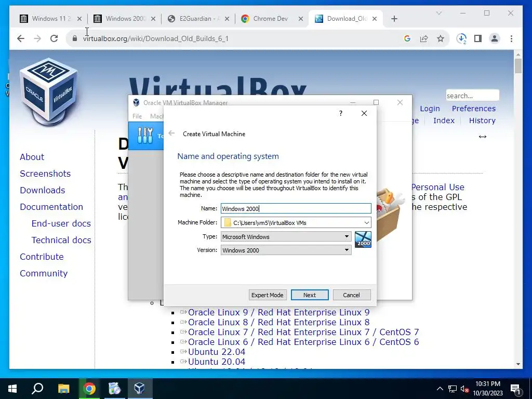Click the Windows 2000 OS type icon
532x399 pixels.
[x=363, y=240]
